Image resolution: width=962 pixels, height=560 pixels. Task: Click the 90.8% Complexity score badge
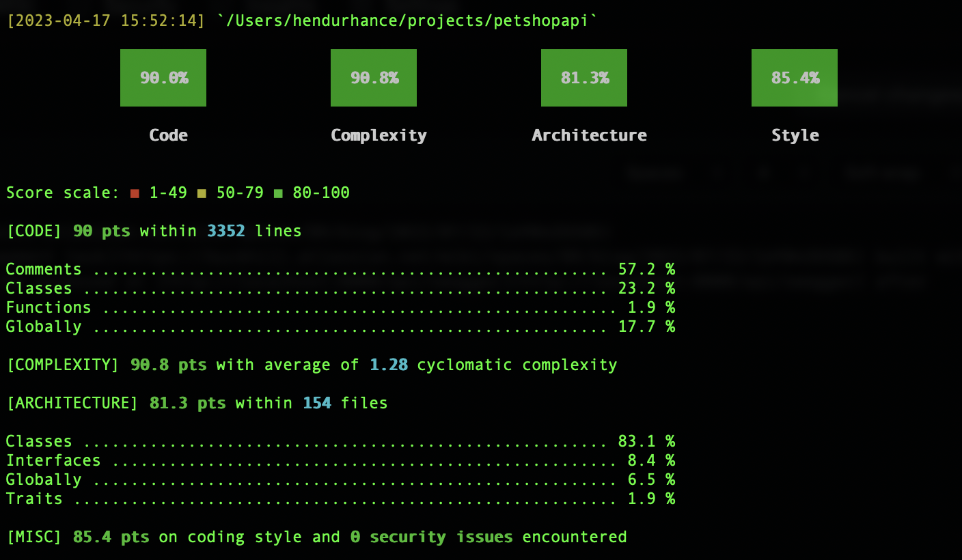point(374,77)
